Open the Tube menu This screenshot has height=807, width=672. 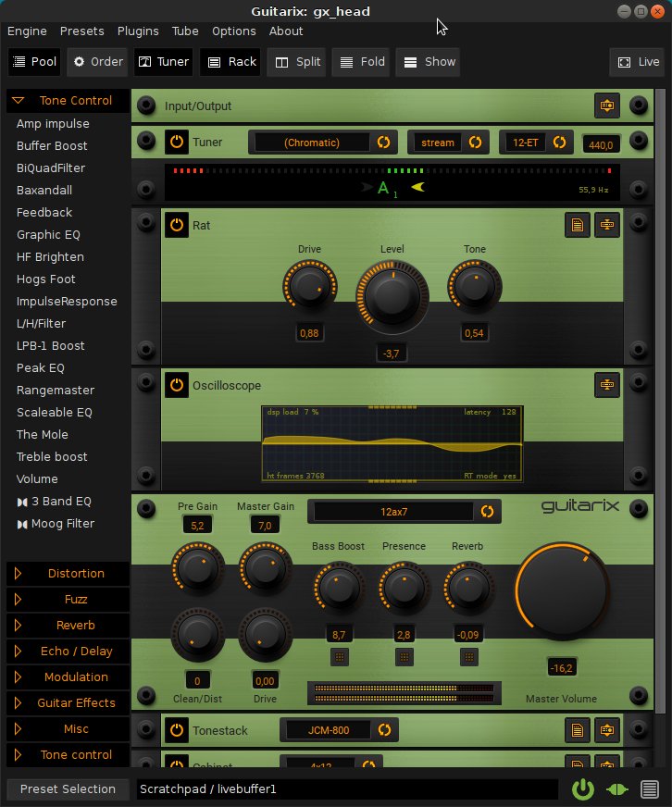[x=185, y=31]
